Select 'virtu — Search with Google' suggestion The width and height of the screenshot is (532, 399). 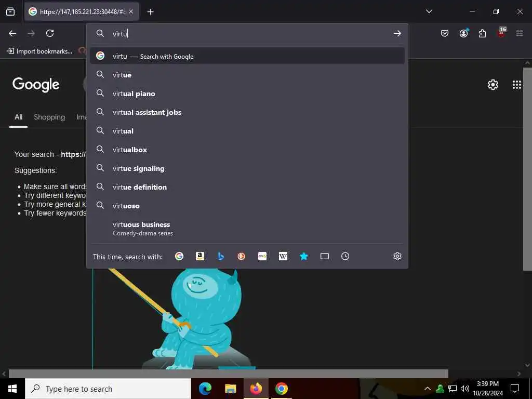tap(247, 56)
